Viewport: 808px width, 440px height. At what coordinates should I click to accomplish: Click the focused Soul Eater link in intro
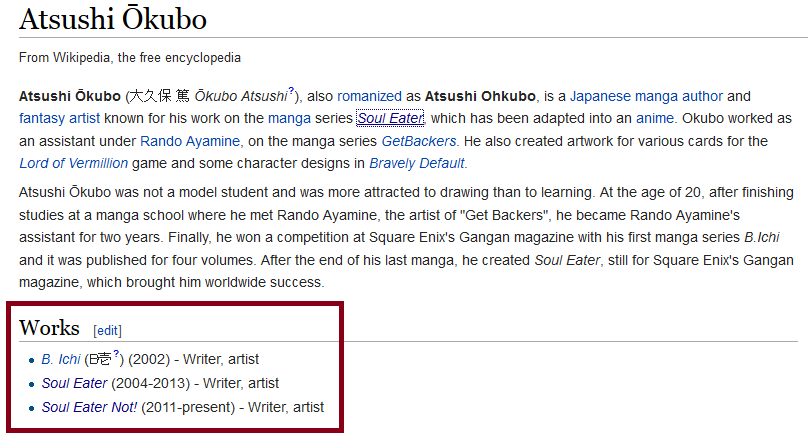pyautogui.click(x=390, y=119)
